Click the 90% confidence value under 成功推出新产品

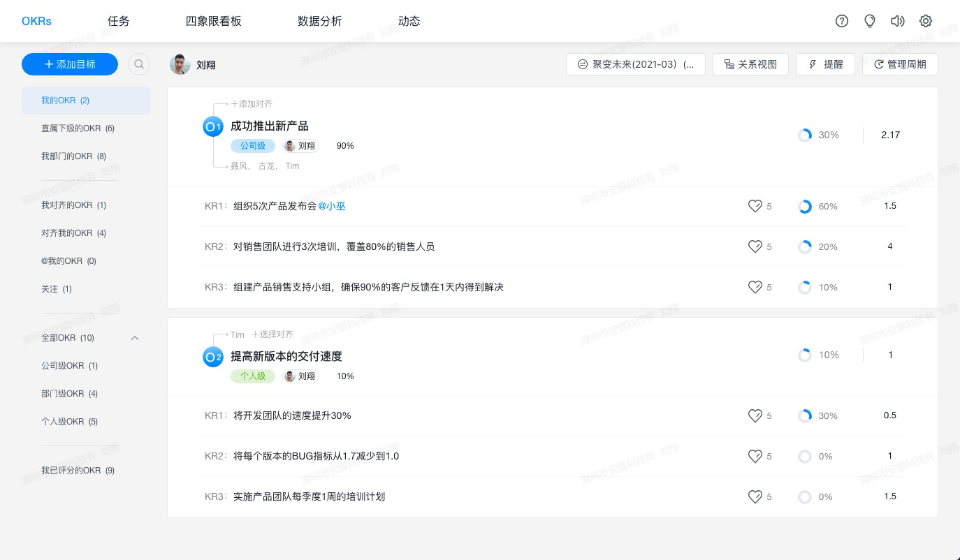345,146
